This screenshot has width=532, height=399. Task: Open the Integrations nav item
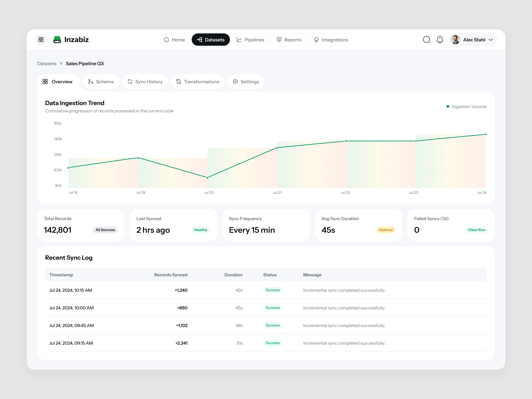click(331, 40)
